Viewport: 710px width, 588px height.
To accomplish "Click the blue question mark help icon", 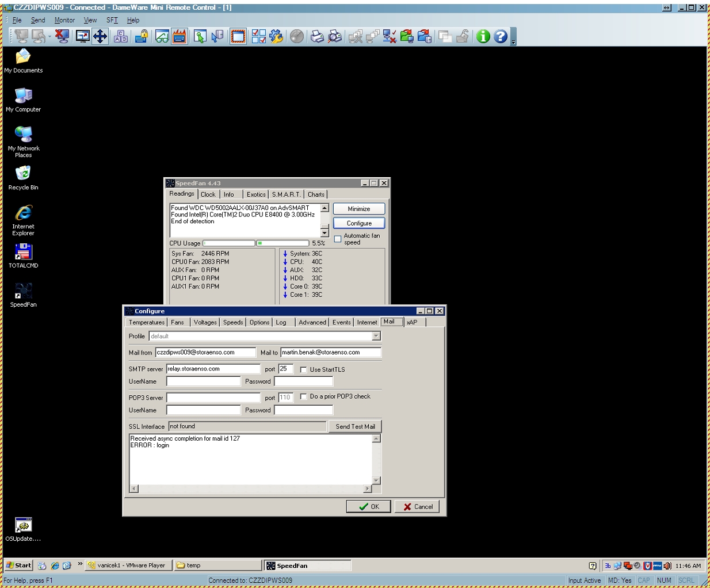I will [501, 36].
